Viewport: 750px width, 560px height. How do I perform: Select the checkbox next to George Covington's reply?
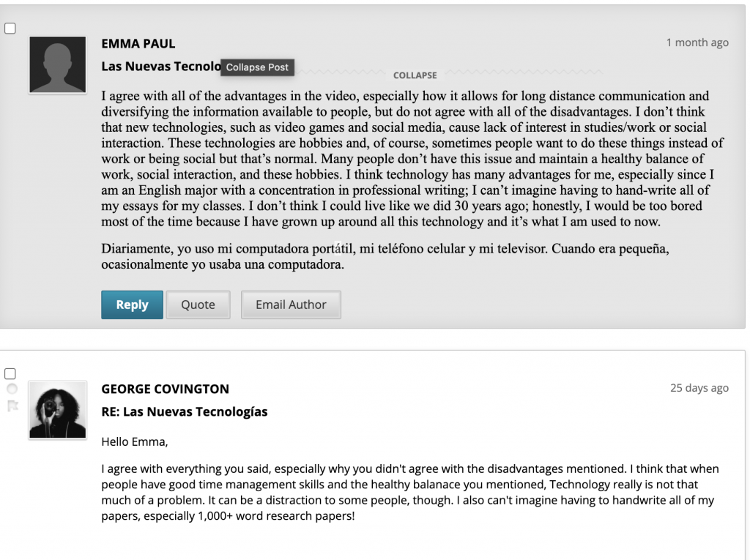[10, 373]
